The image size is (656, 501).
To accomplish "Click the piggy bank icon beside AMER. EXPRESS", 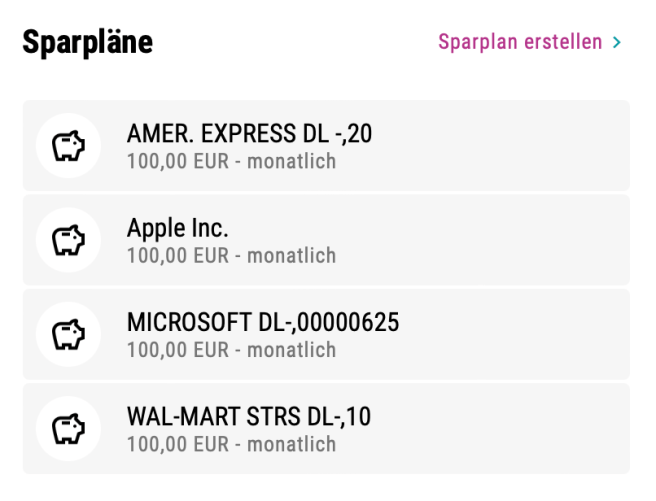I will [68, 146].
